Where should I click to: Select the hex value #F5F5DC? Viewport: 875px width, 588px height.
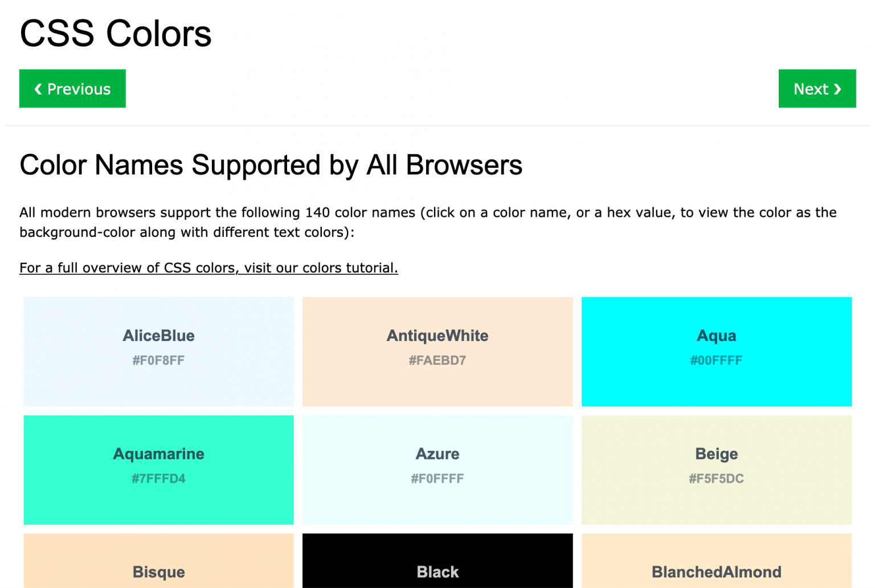[x=716, y=478]
